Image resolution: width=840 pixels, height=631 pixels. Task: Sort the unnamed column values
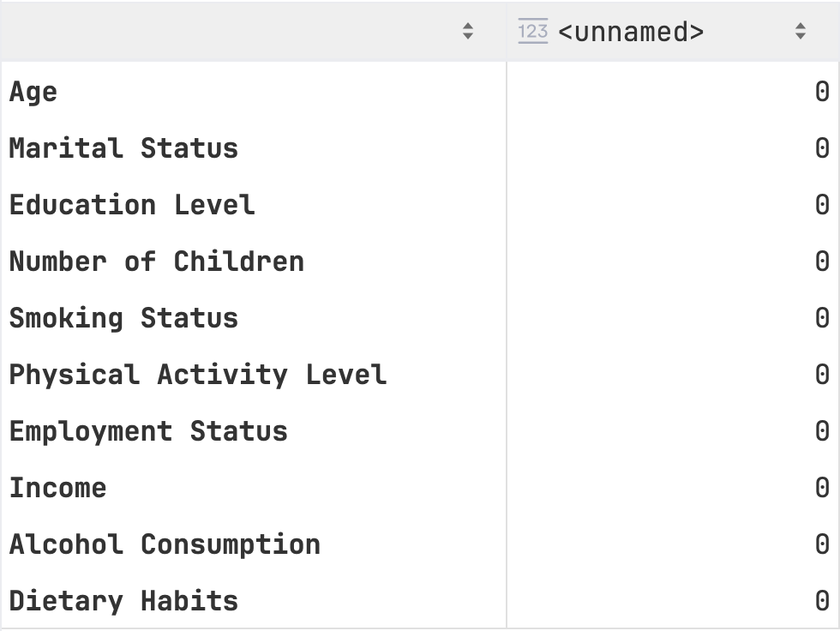coord(801,31)
